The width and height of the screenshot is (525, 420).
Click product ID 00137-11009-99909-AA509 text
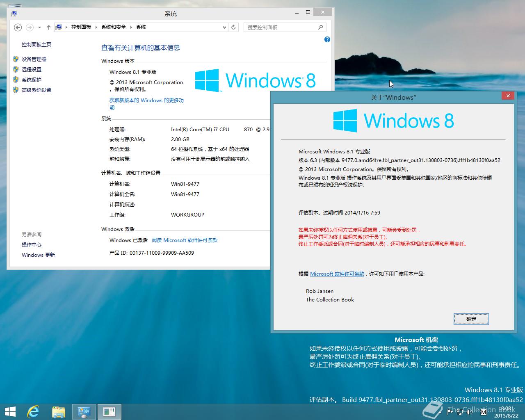click(162, 253)
